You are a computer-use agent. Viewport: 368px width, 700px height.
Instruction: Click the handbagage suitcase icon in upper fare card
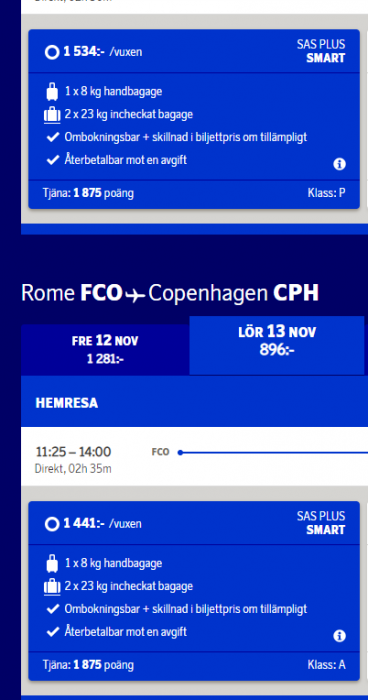pyautogui.click(x=52, y=92)
